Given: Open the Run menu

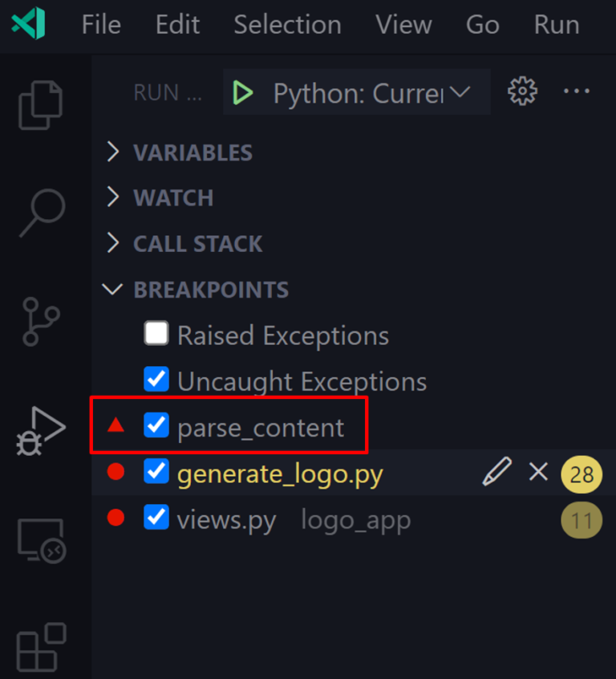Looking at the screenshot, I should pyautogui.click(x=557, y=25).
